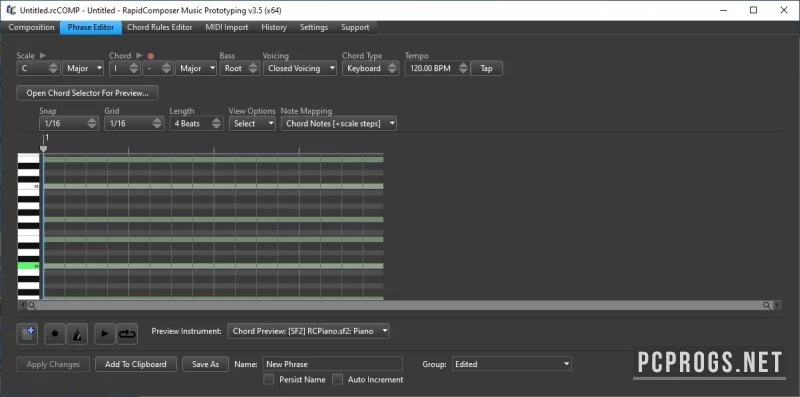The height and width of the screenshot is (397, 800).
Task: Open the Closed Voicing dropdown
Action: 300,68
